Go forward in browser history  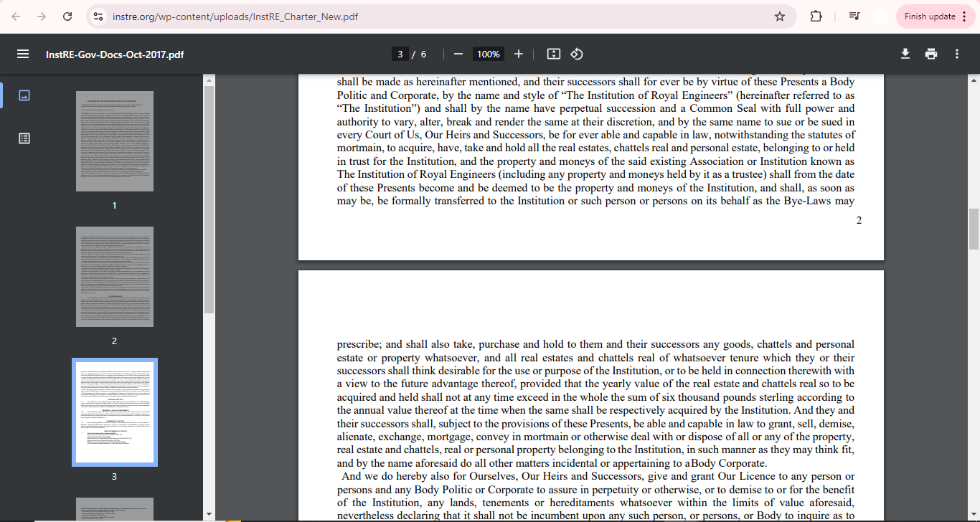point(42,16)
